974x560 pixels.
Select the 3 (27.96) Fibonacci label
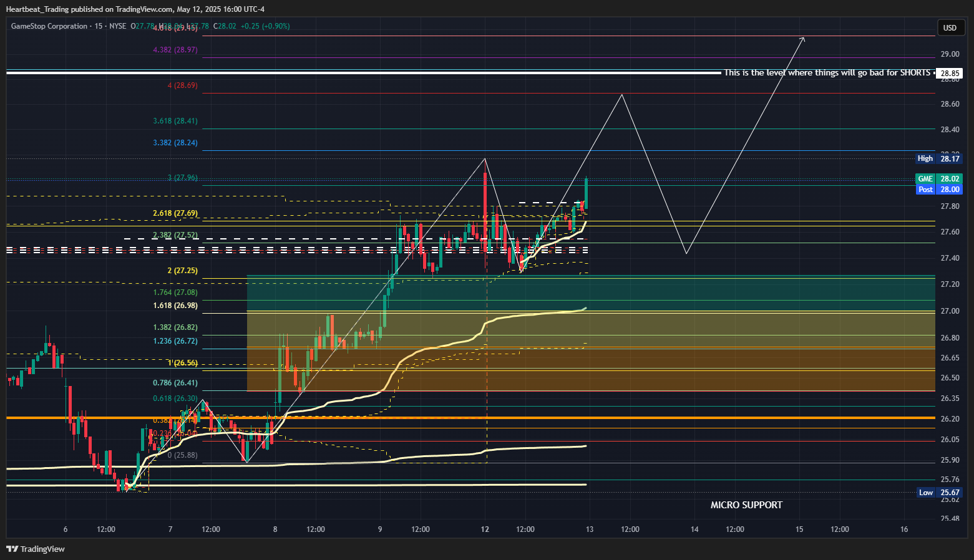pos(183,178)
